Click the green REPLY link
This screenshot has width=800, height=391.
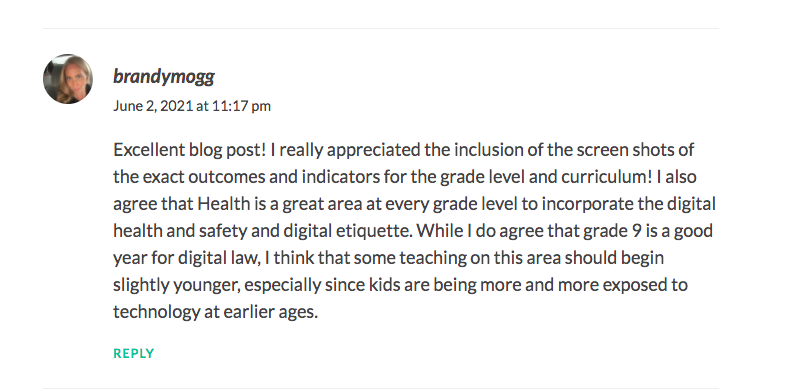click(x=134, y=353)
